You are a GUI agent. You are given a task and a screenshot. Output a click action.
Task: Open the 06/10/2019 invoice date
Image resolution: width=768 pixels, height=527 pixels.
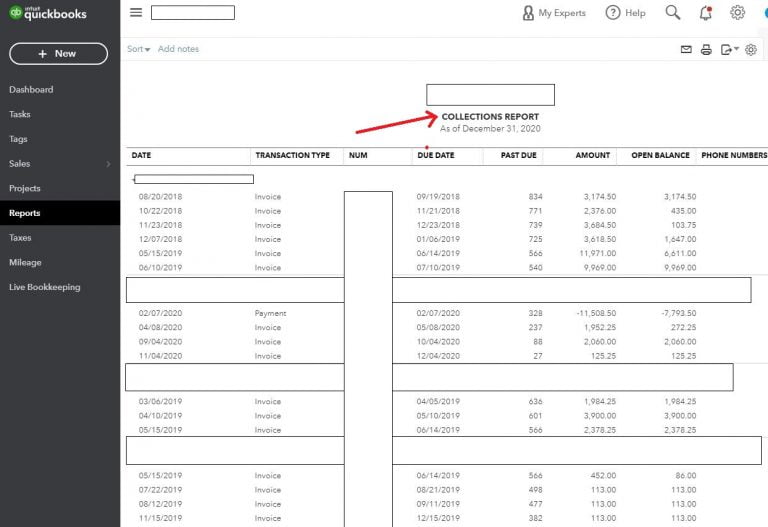coord(160,268)
